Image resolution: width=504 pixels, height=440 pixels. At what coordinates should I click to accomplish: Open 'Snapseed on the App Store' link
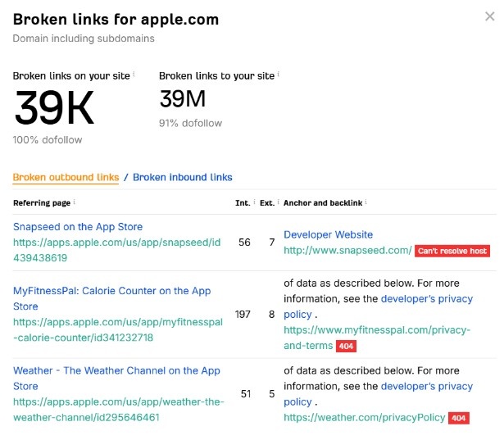tap(78, 227)
